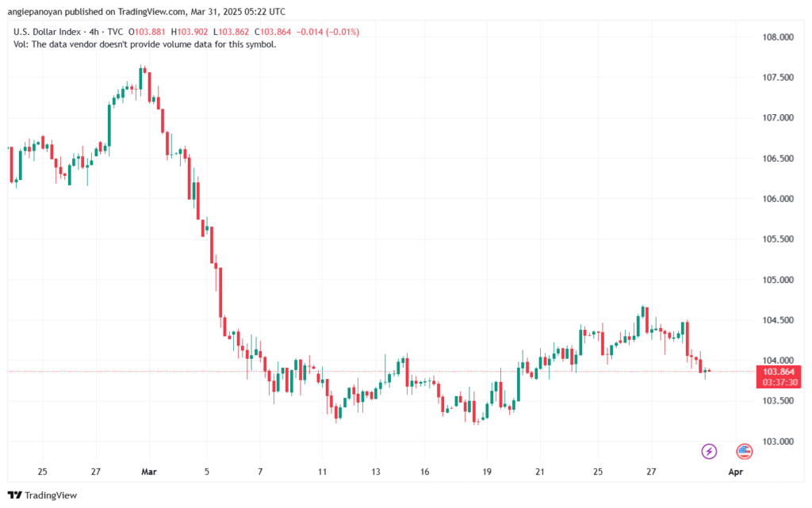Click the purple lightning bolt event icon
The height and width of the screenshot is (508, 812).
pos(709,451)
